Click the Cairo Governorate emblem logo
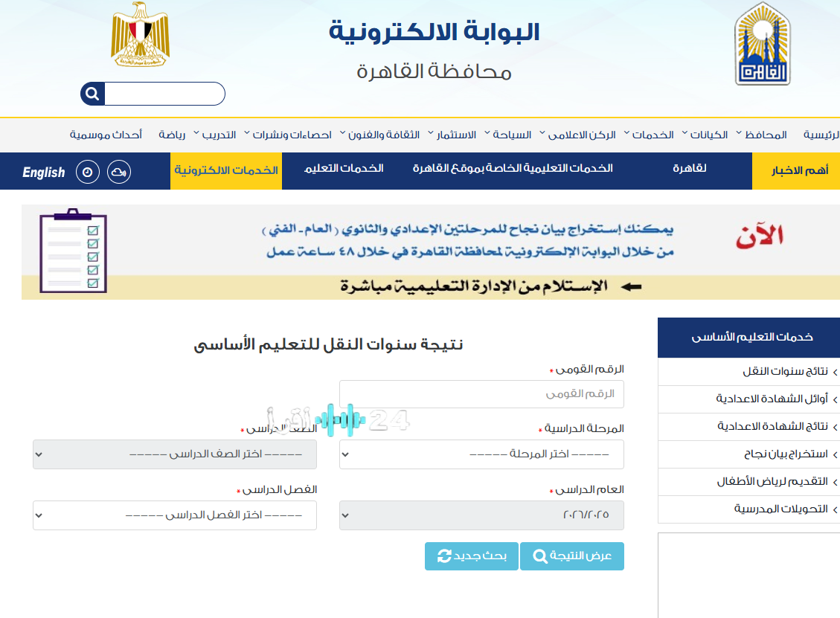The width and height of the screenshot is (840, 618). [762, 42]
